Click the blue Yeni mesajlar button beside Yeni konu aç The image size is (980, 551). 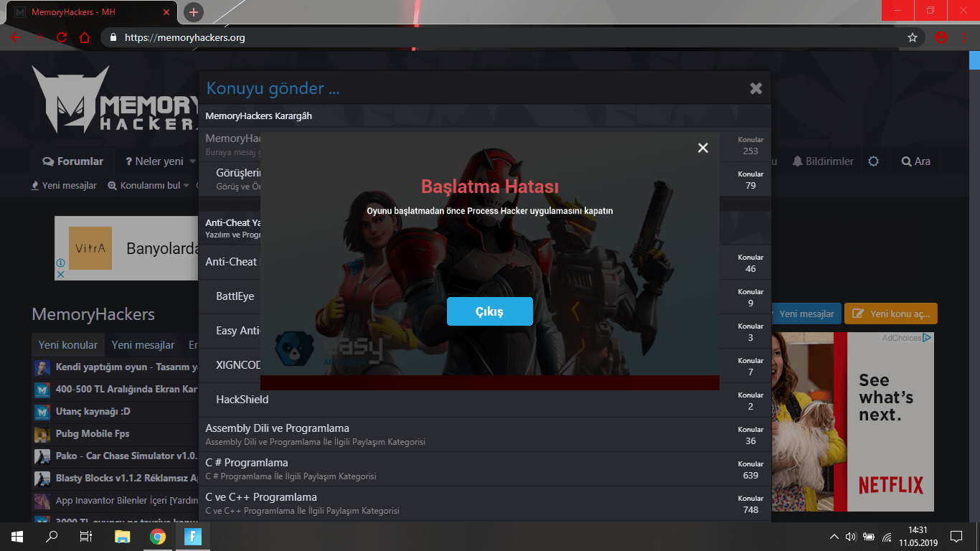click(x=805, y=314)
